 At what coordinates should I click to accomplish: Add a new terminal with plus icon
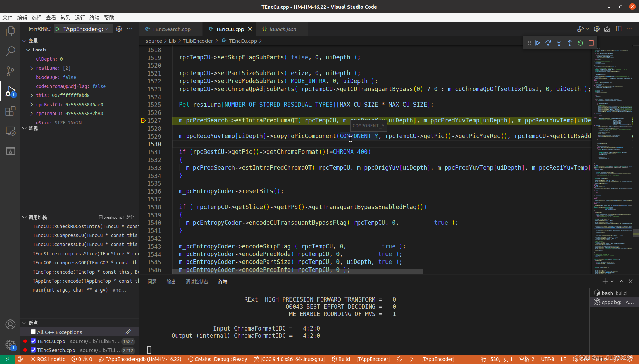tap(605, 281)
